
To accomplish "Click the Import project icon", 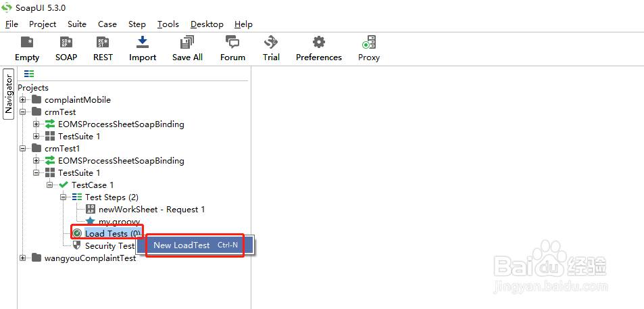I will (x=143, y=42).
